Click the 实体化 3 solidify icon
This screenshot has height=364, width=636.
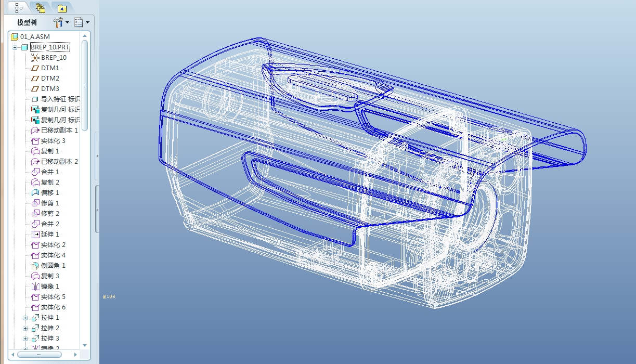point(35,141)
